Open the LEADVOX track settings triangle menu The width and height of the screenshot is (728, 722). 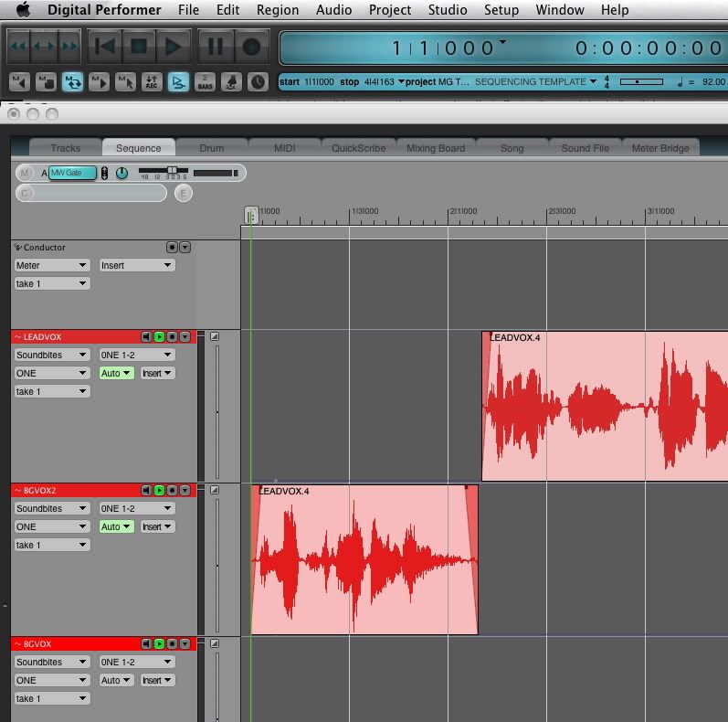pyautogui.click(x=185, y=336)
